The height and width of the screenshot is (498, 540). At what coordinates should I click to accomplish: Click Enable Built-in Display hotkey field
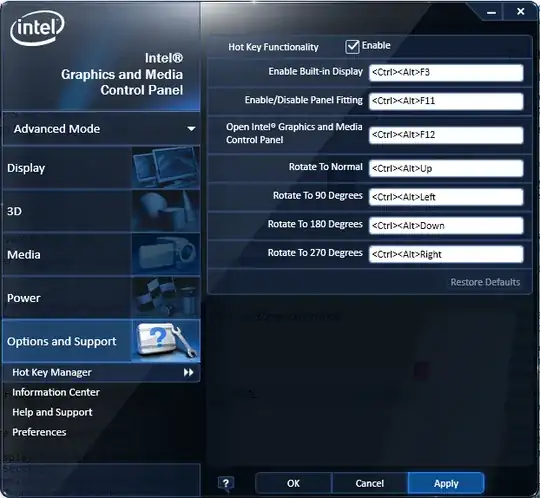coord(446,73)
